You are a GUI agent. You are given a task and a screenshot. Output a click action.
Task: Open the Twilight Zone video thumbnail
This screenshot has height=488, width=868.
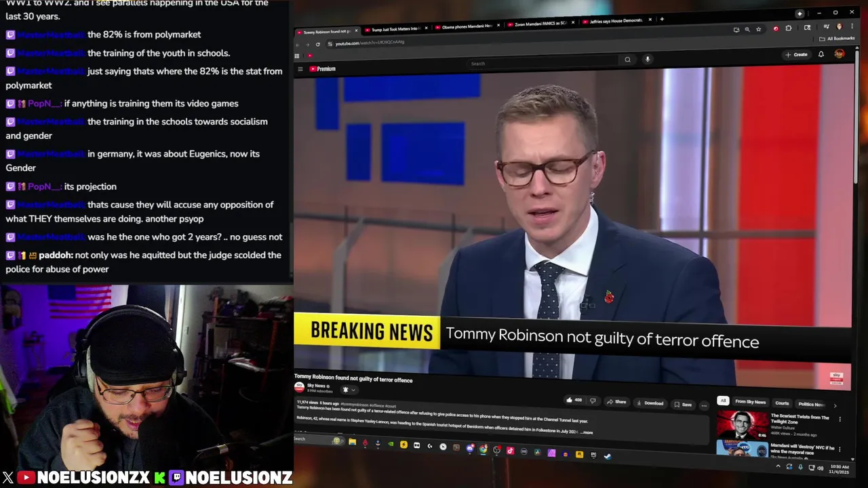(x=742, y=425)
